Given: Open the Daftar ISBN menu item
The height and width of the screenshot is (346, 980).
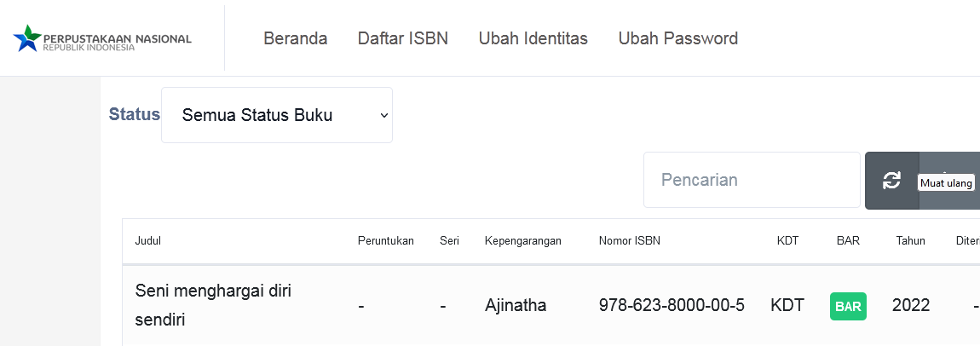Looking at the screenshot, I should (403, 38).
